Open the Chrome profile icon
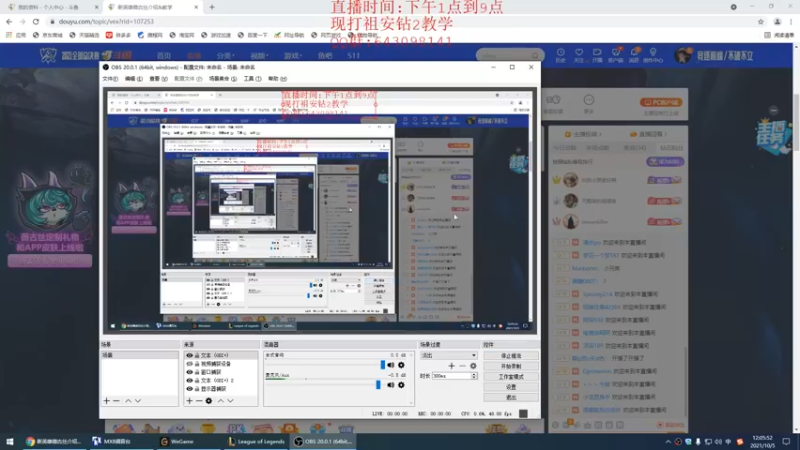Viewport: 800px width, 450px height. [x=777, y=21]
